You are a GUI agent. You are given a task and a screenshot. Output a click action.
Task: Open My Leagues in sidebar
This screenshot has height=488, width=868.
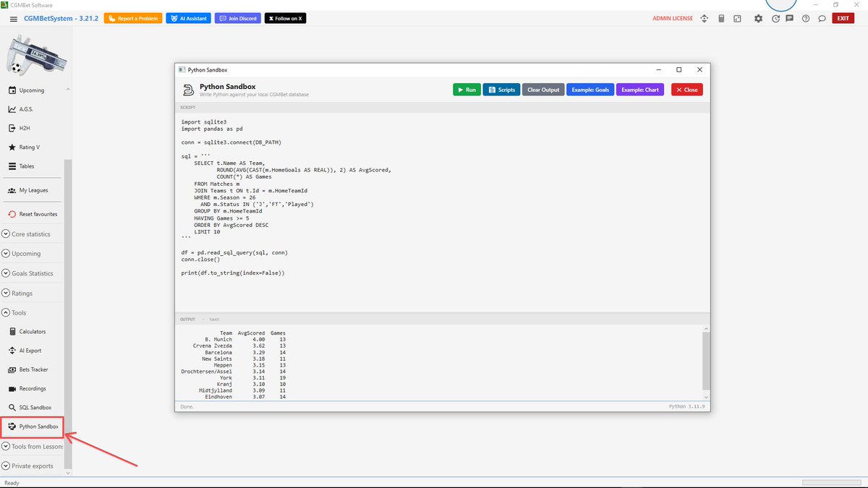(x=32, y=190)
